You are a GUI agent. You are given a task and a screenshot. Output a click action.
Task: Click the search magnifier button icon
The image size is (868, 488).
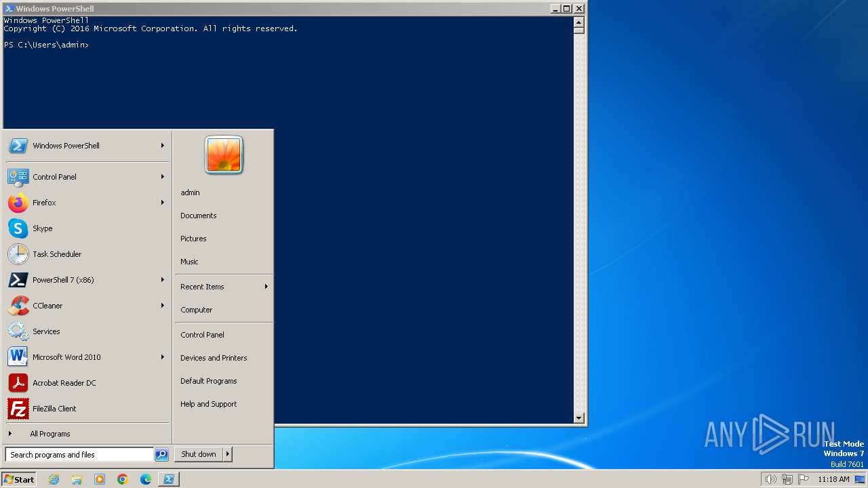(x=161, y=455)
